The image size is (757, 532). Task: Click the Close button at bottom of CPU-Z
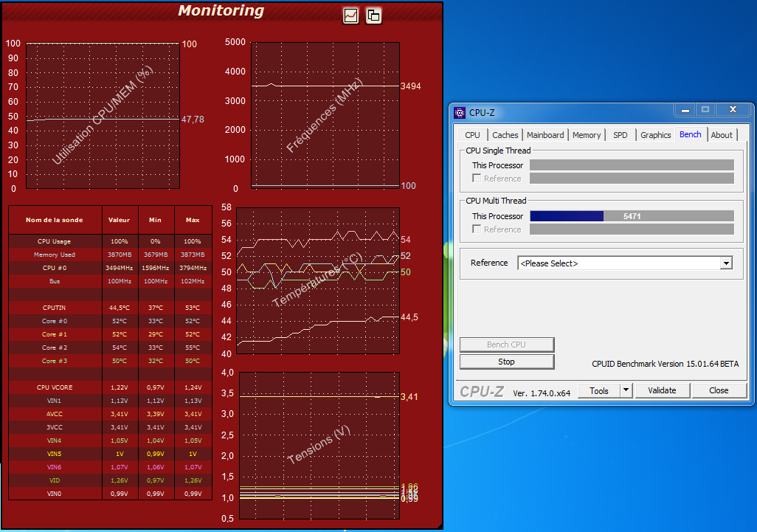coord(719,391)
